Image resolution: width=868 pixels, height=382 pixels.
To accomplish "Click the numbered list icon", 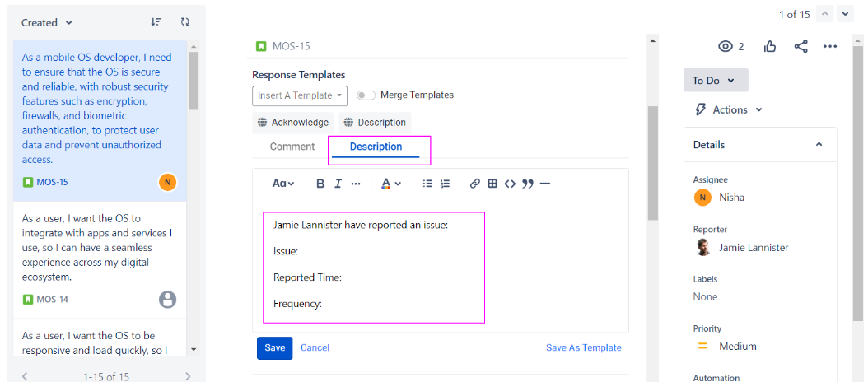I will 446,184.
